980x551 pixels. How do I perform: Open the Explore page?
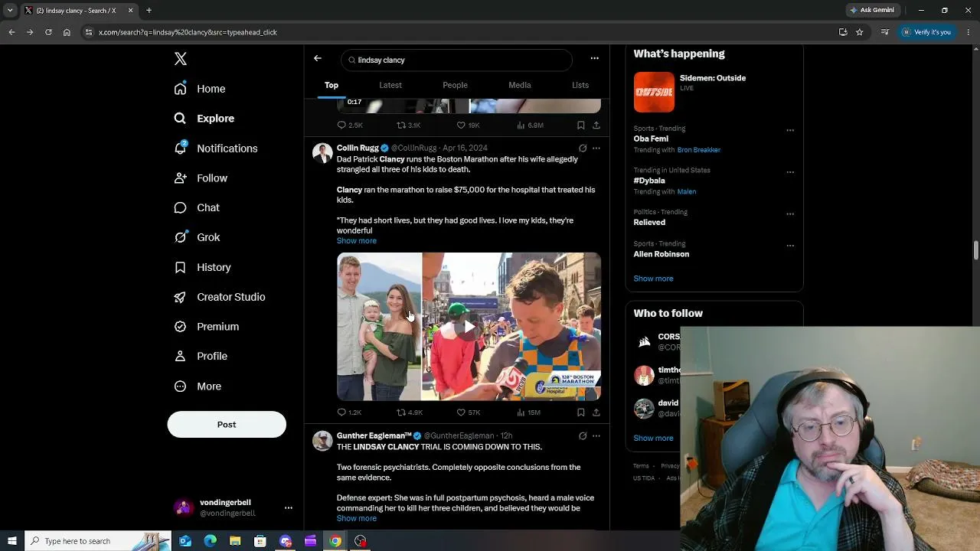[x=204, y=119]
